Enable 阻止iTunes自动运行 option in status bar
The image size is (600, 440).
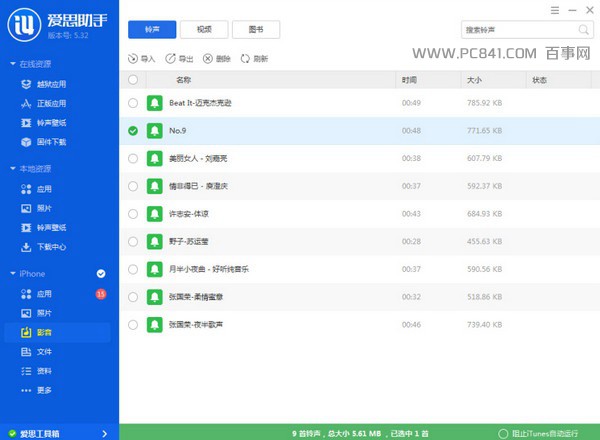[516, 432]
